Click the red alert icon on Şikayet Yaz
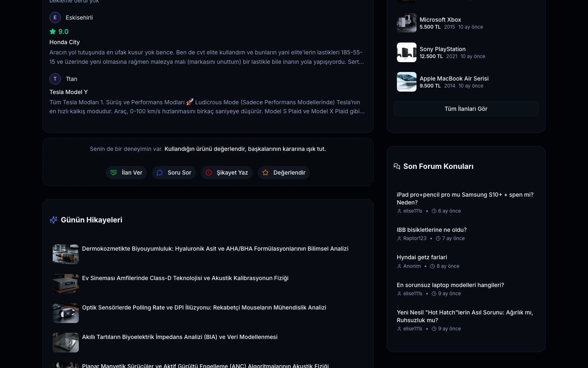588x368 pixels. click(209, 173)
